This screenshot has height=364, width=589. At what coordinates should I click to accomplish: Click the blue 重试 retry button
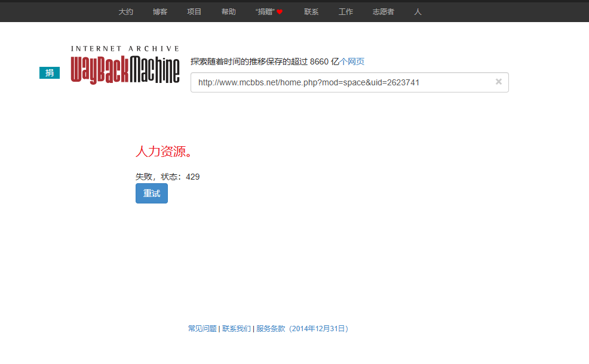point(152,193)
